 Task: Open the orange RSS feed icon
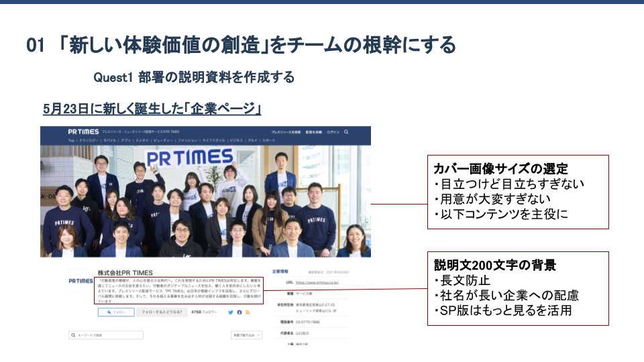point(248,312)
